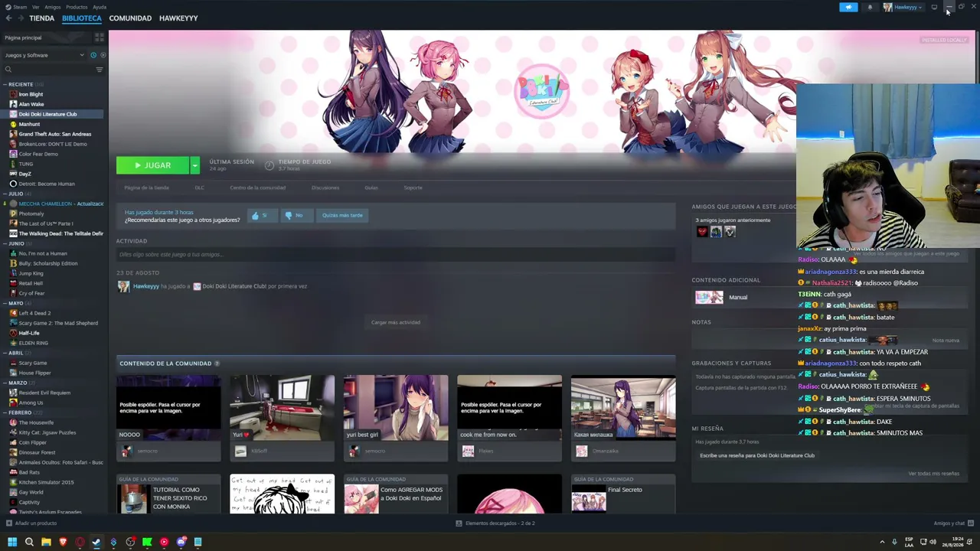
Task: Select Iron Blight in the library list
Action: [31, 94]
